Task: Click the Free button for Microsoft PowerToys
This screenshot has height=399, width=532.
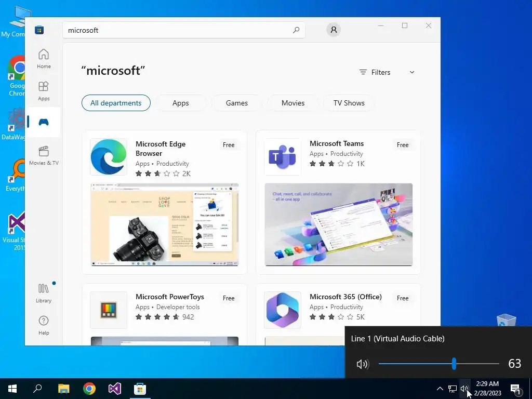Action: pyautogui.click(x=229, y=298)
